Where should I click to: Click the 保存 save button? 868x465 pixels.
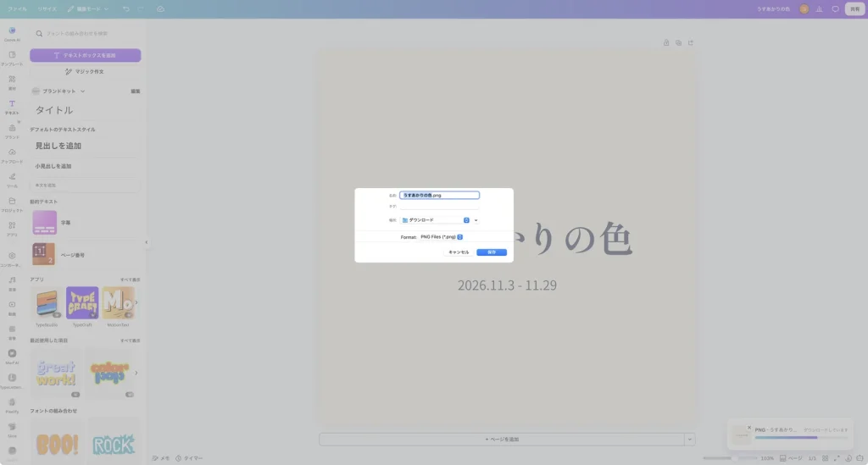pyautogui.click(x=492, y=252)
